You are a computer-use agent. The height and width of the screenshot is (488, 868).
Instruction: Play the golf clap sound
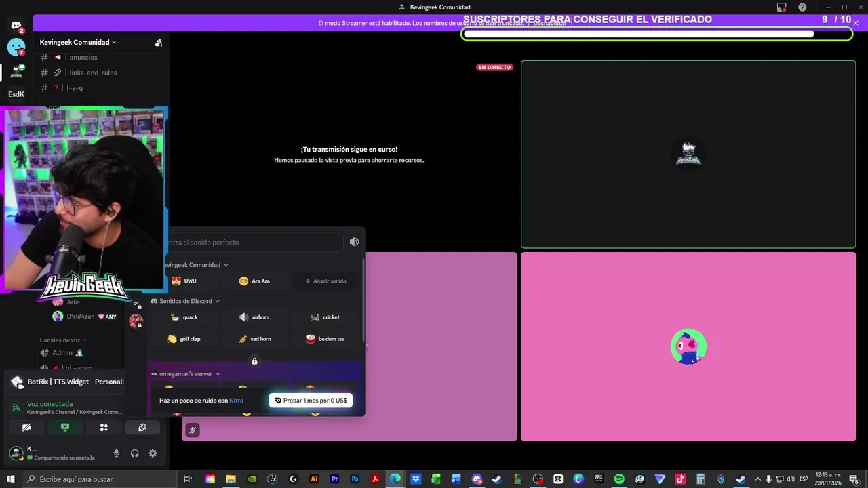(x=184, y=339)
